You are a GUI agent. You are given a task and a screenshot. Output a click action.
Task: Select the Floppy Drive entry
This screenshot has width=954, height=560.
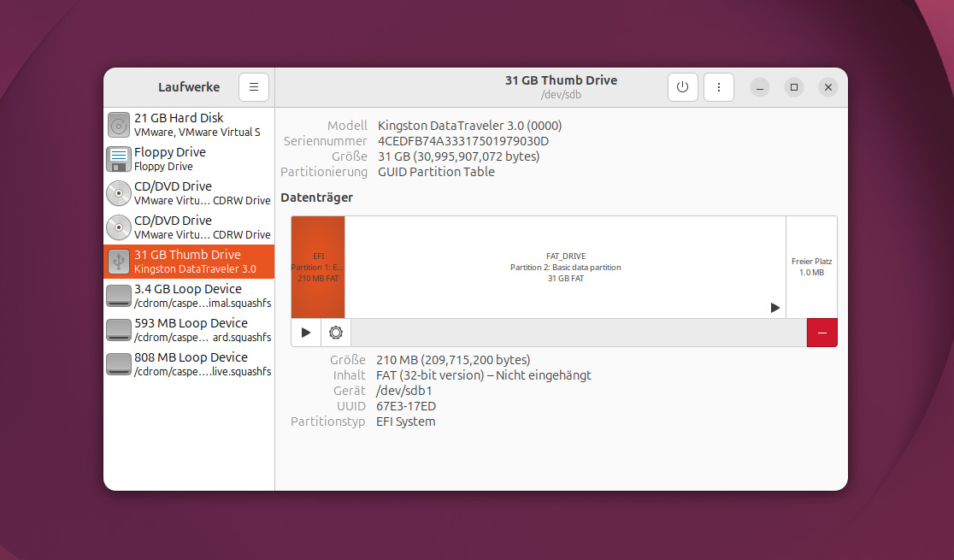189,159
